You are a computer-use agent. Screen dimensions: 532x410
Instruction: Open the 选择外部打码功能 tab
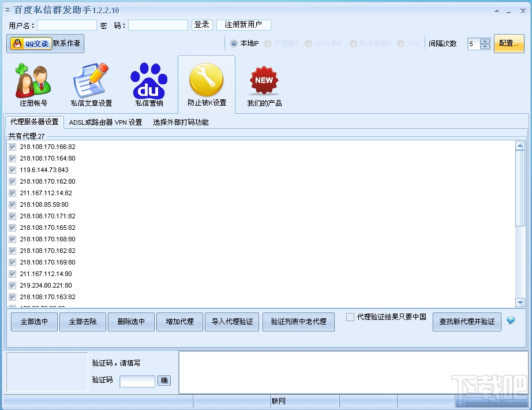point(181,122)
